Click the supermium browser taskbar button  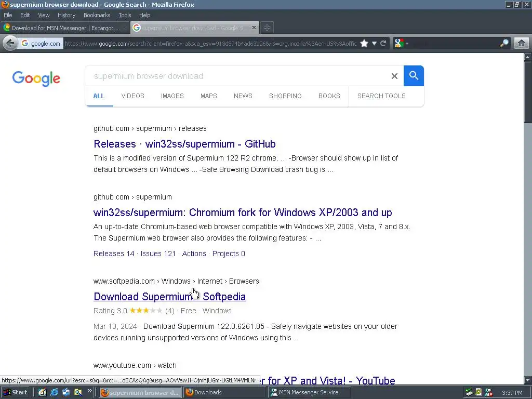(140, 393)
